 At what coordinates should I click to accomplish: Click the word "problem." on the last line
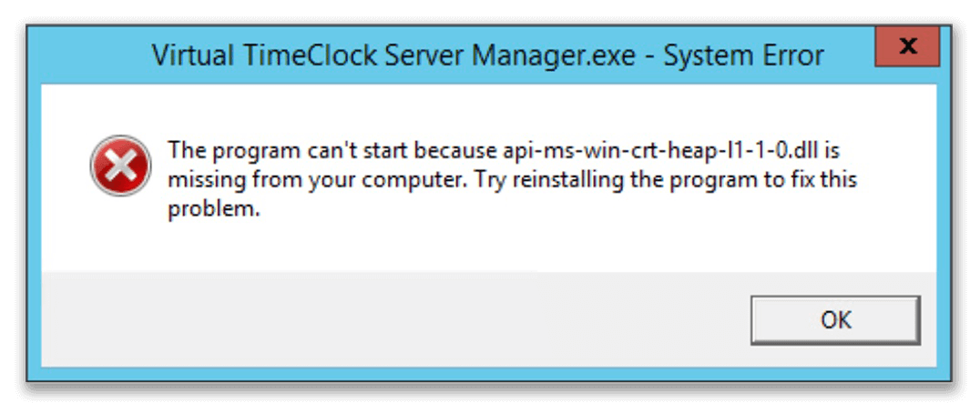click(213, 210)
